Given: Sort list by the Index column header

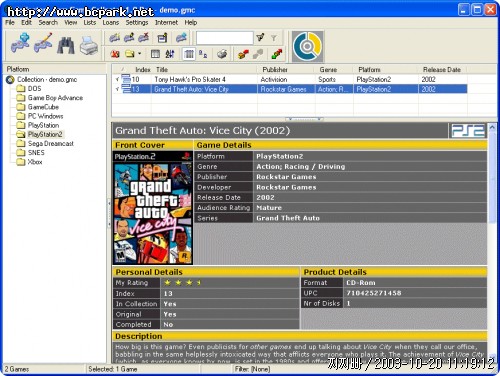Looking at the screenshot, I should [143, 70].
